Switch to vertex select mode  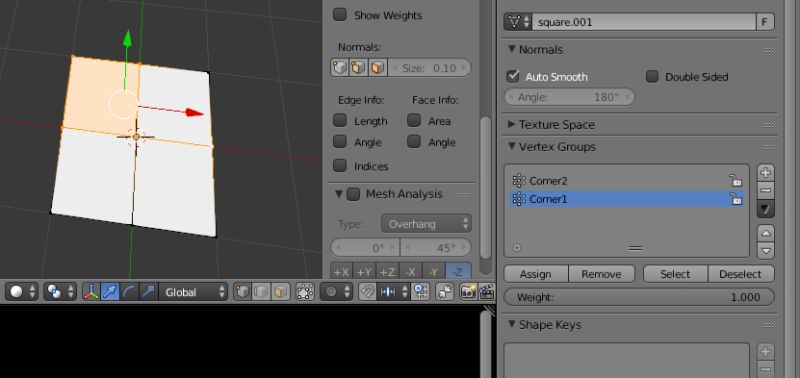point(243,292)
